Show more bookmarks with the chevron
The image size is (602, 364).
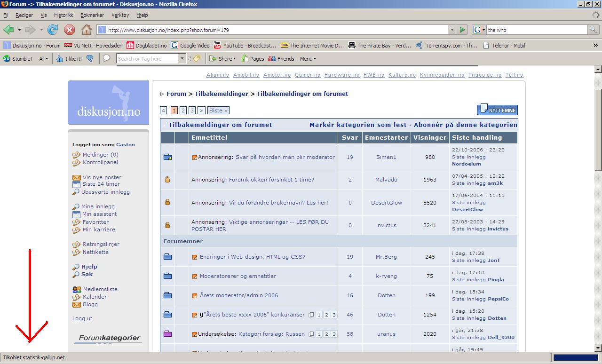pos(596,46)
